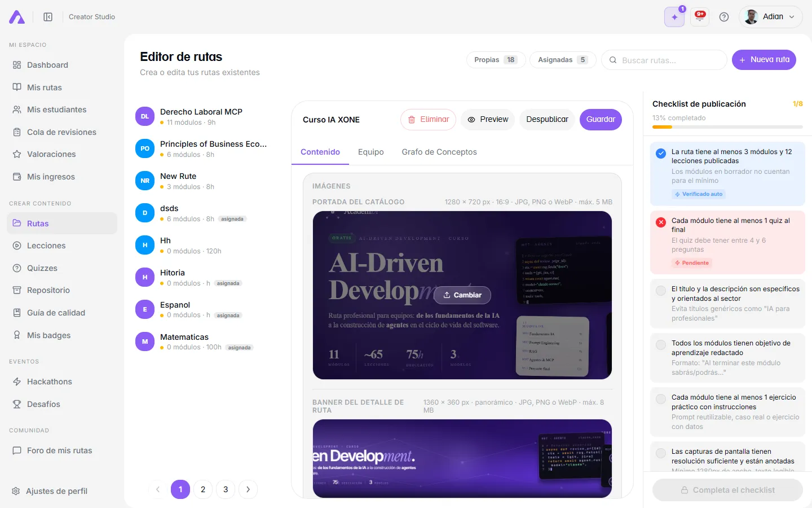Check título y descripción son específicos
The height and width of the screenshot is (508, 812).
point(661,291)
